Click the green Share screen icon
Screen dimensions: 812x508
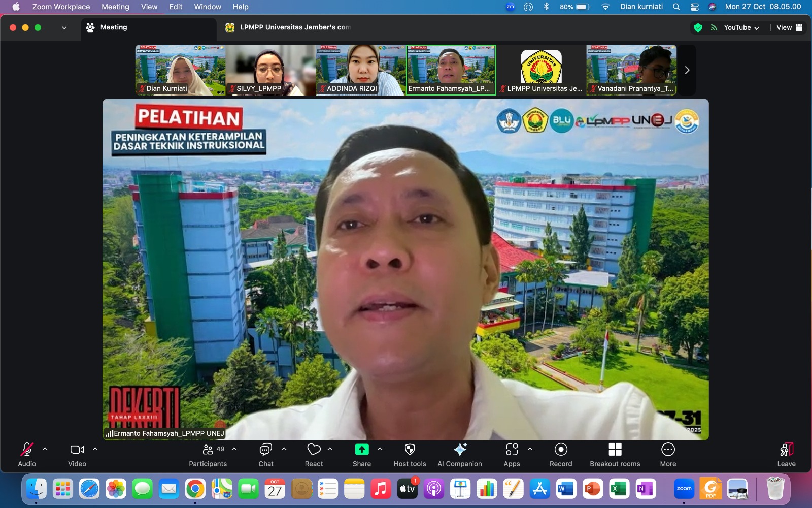click(361, 450)
